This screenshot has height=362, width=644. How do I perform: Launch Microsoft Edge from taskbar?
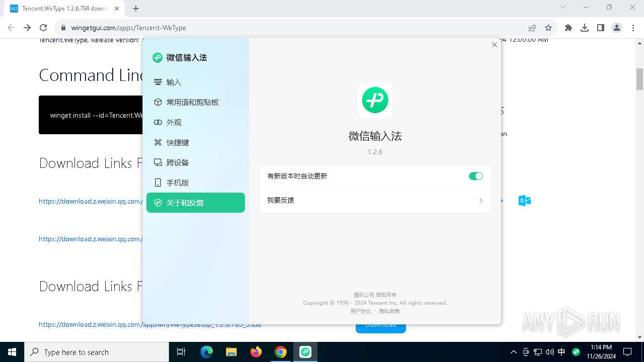point(207,352)
